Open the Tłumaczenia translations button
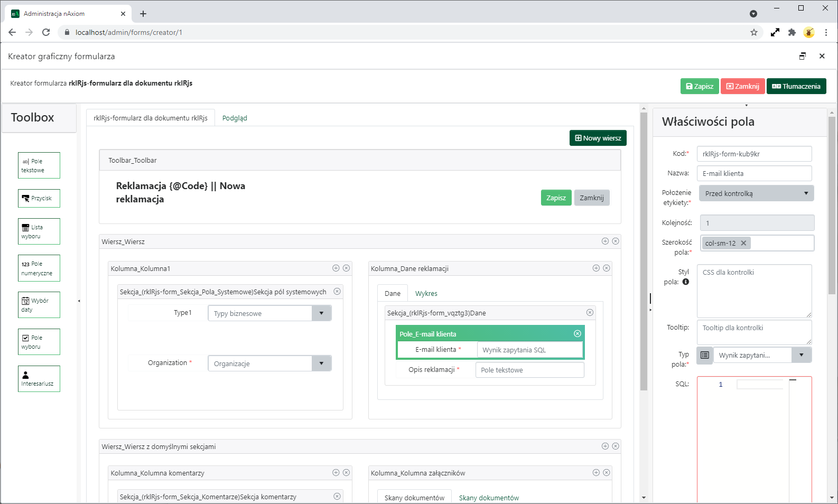838x504 pixels. 796,86
